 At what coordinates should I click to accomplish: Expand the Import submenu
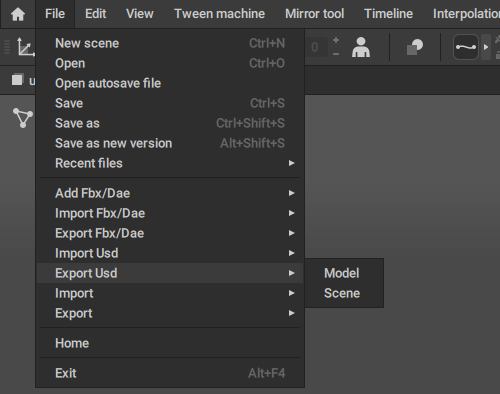170,293
